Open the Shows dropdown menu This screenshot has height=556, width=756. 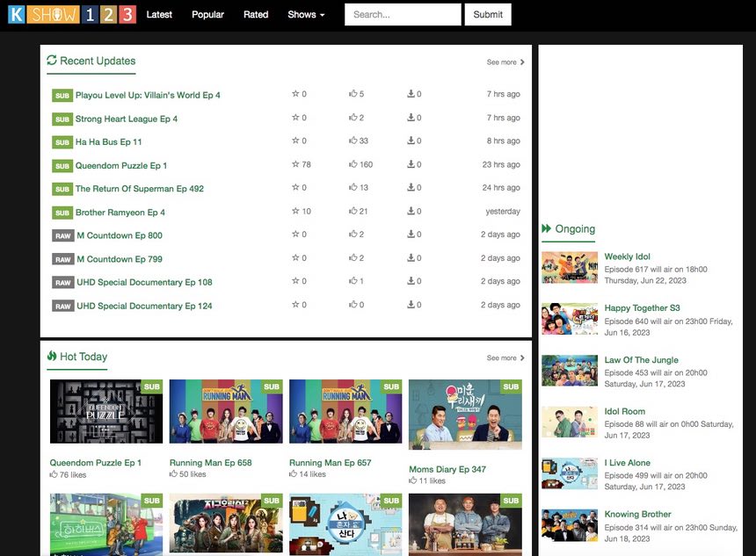click(x=305, y=14)
